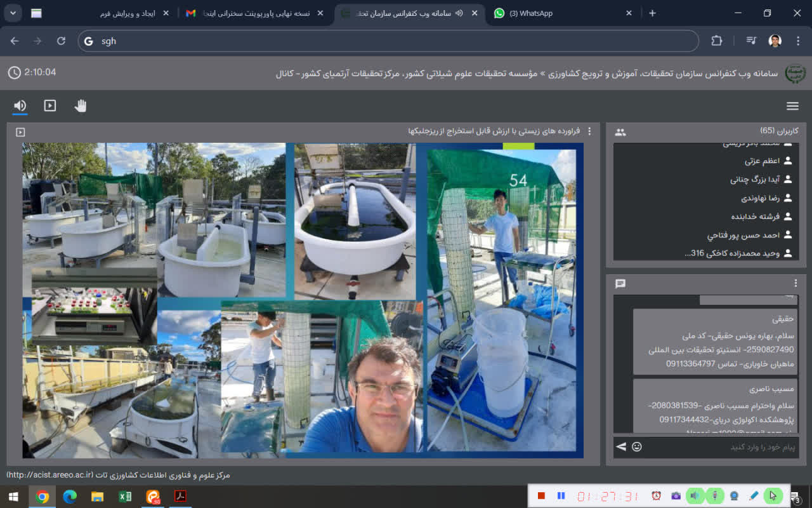812x508 pixels.
Task: Send the chat message with arrow icon
Action: pos(621,446)
